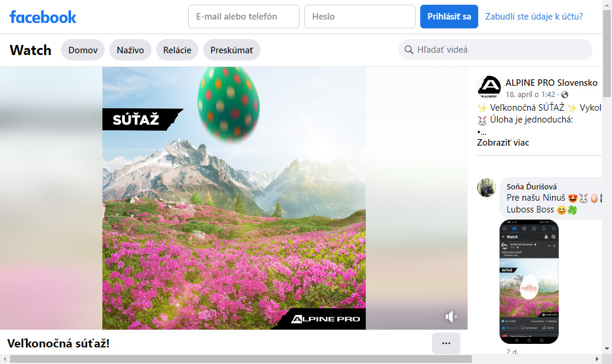Click the Prihlásiť sa login button
This screenshot has width=612, height=364.
449,17
